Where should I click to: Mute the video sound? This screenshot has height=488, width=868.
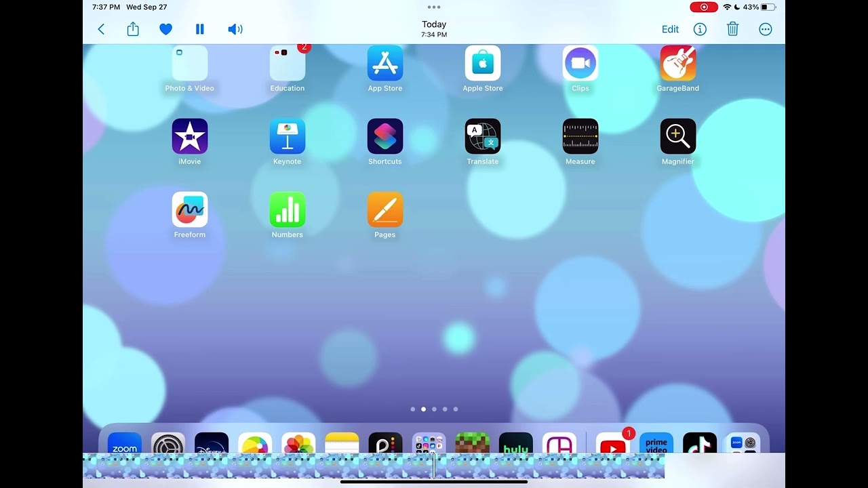(235, 29)
